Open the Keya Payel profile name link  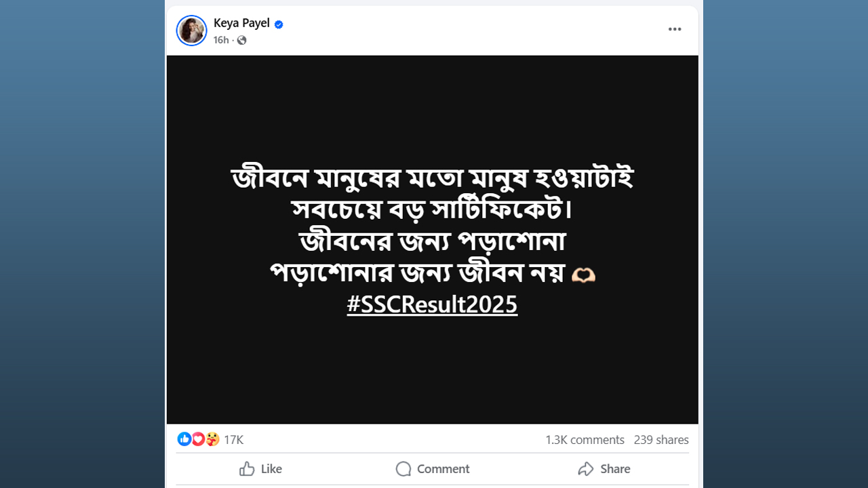point(241,23)
